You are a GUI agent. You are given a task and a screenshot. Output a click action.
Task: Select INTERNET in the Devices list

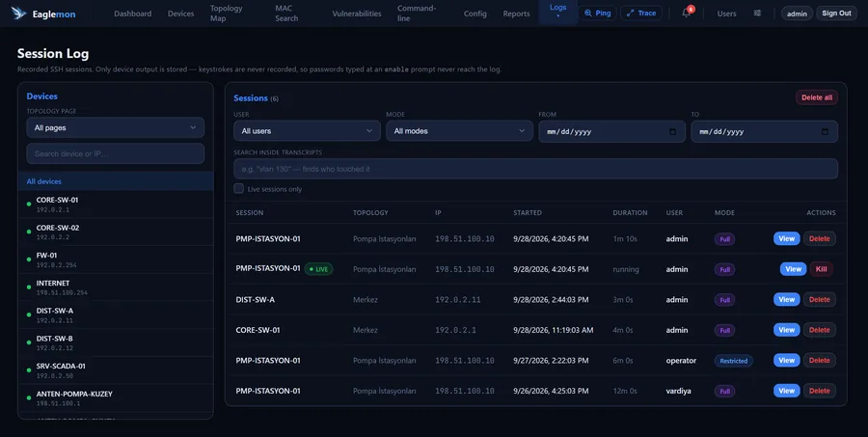click(x=116, y=287)
